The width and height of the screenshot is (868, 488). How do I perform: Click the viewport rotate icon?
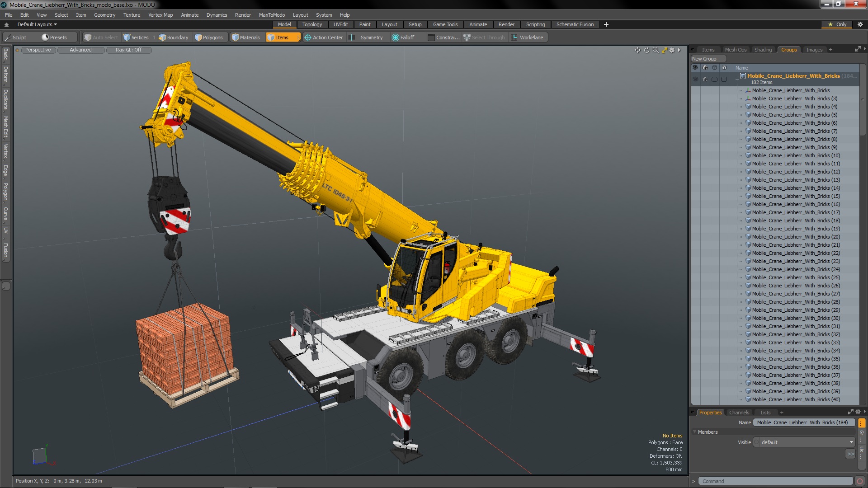click(646, 50)
